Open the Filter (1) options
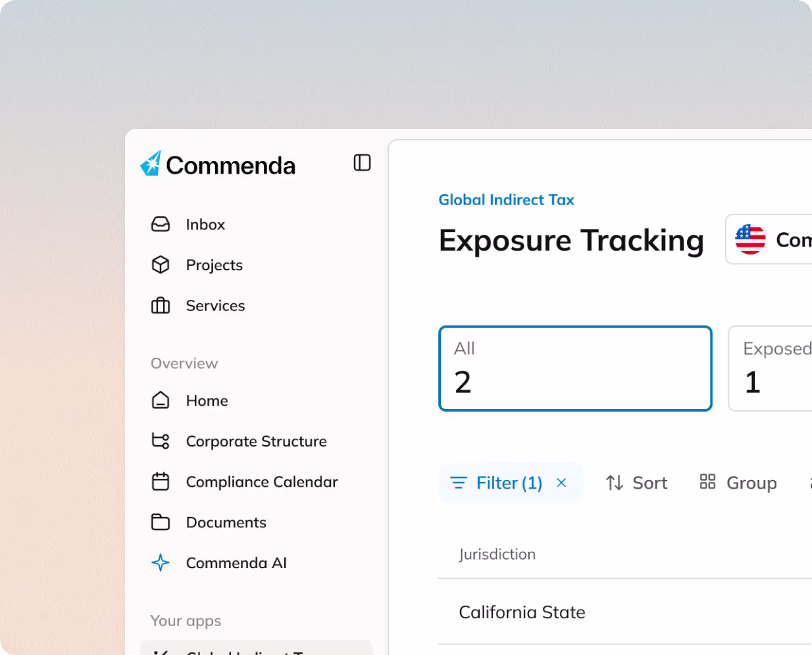812x655 pixels. 497,483
